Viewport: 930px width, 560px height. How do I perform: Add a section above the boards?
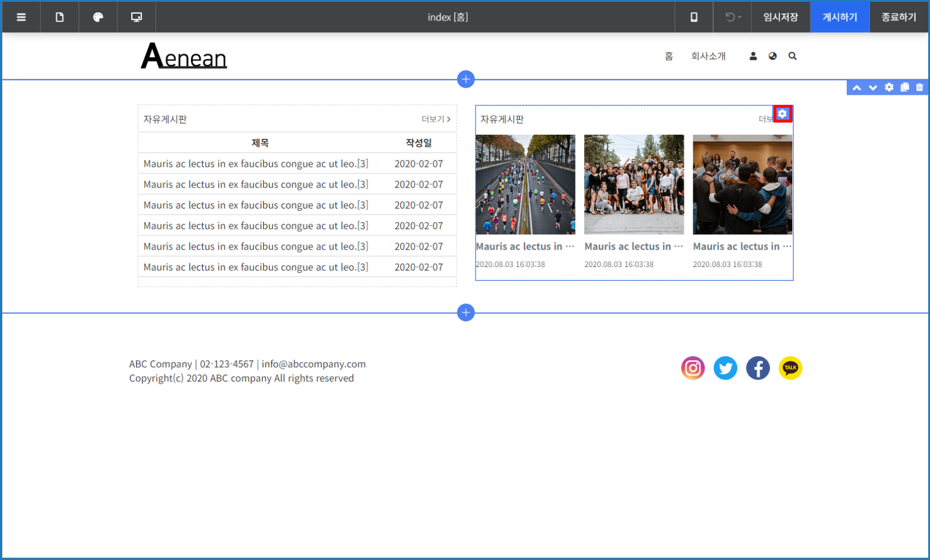point(466,79)
